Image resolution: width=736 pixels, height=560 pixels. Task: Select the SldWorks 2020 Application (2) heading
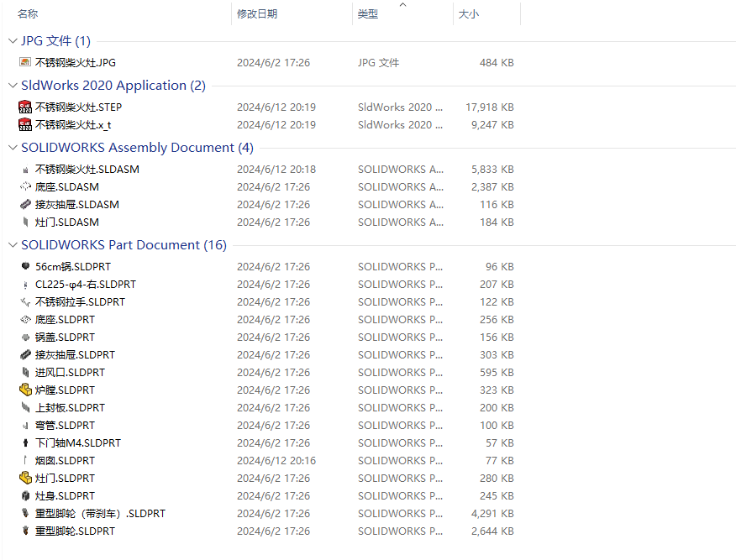[x=113, y=86]
